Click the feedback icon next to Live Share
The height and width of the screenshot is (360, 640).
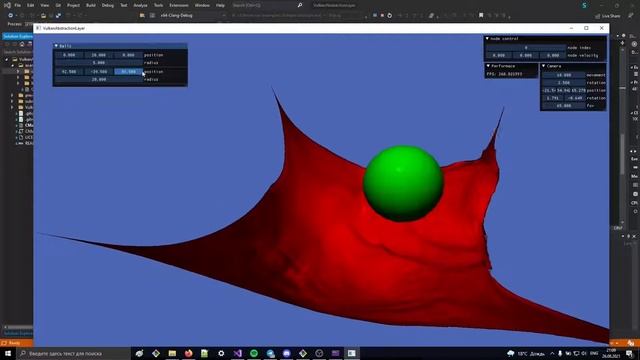[631, 16]
